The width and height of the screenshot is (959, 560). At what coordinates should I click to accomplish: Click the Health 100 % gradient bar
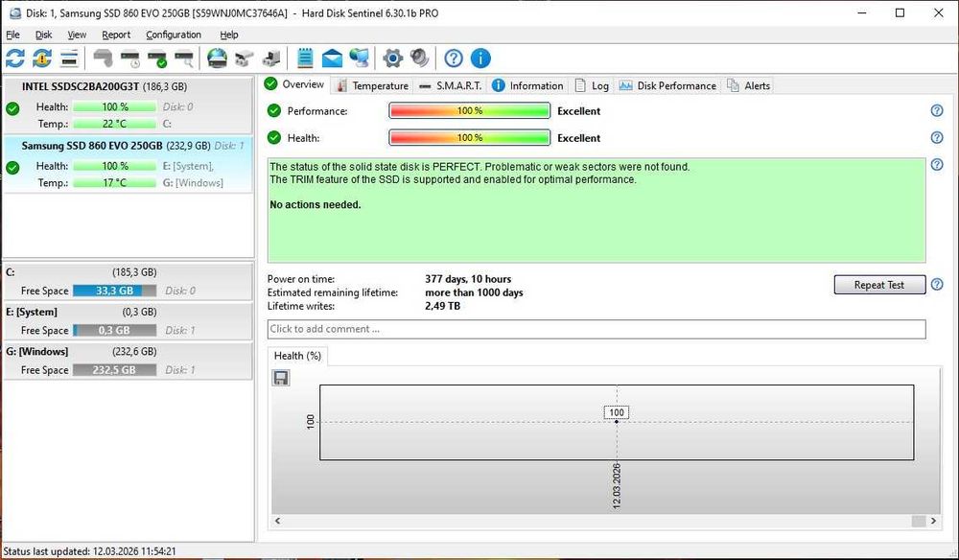click(x=470, y=137)
